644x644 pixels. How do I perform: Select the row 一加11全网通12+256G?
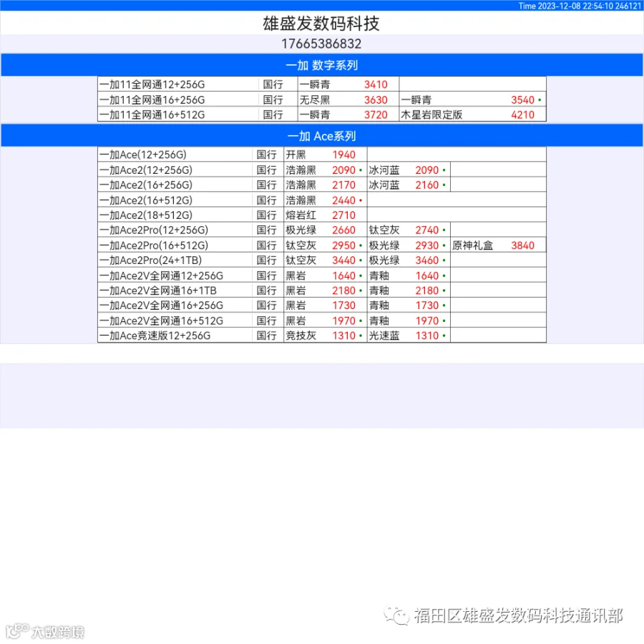[321, 84]
